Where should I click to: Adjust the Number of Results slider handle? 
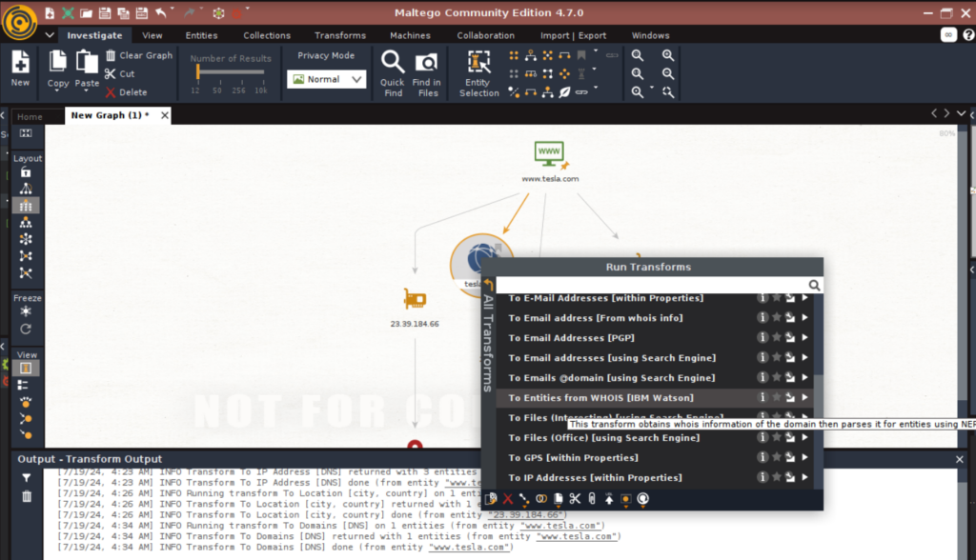pos(198,72)
